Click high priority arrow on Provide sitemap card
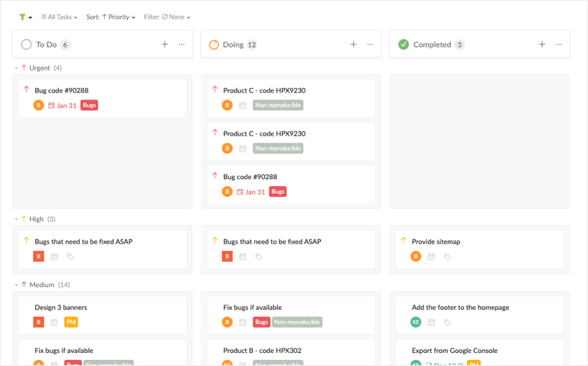Viewport: 588px width, 366px height. point(403,240)
